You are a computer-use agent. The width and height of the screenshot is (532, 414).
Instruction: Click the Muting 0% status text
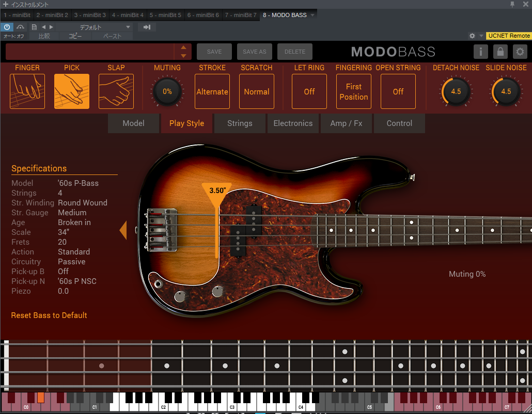467,274
